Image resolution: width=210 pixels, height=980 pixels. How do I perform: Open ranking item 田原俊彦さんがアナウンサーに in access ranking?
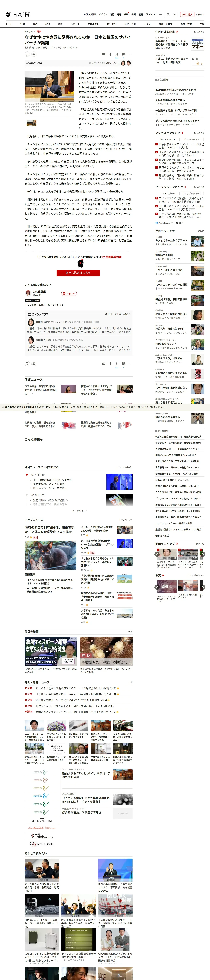(x=181, y=146)
